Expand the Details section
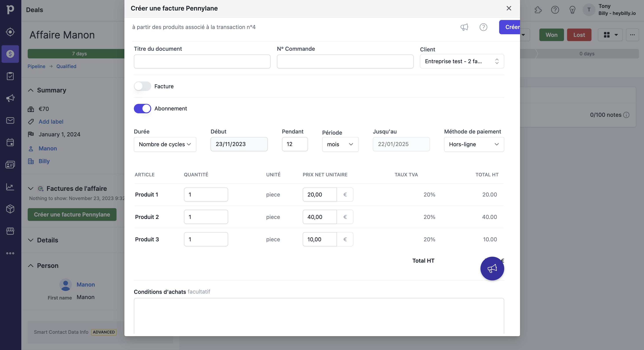Screen dimensions: 644x350 31,240
